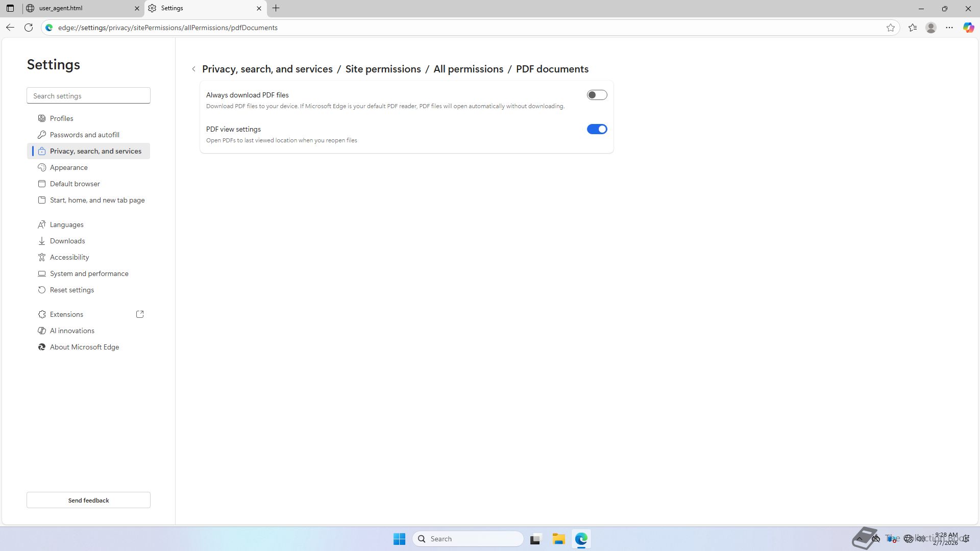Open Settings and more ellipsis menu
980x551 pixels.
(949, 28)
